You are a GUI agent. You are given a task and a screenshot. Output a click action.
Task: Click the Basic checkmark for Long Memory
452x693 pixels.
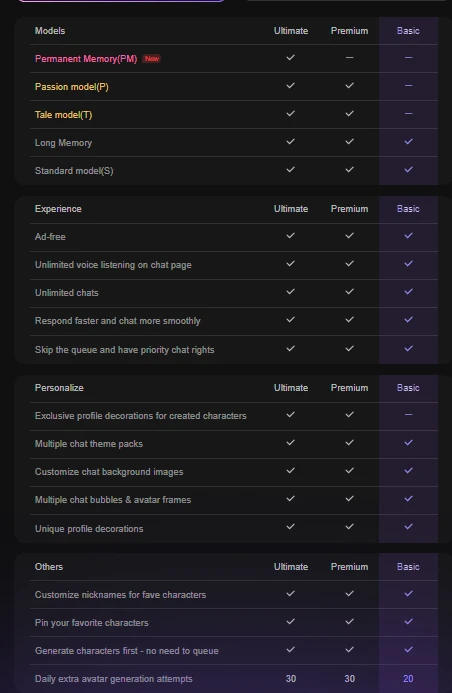pyautogui.click(x=408, y=141)
